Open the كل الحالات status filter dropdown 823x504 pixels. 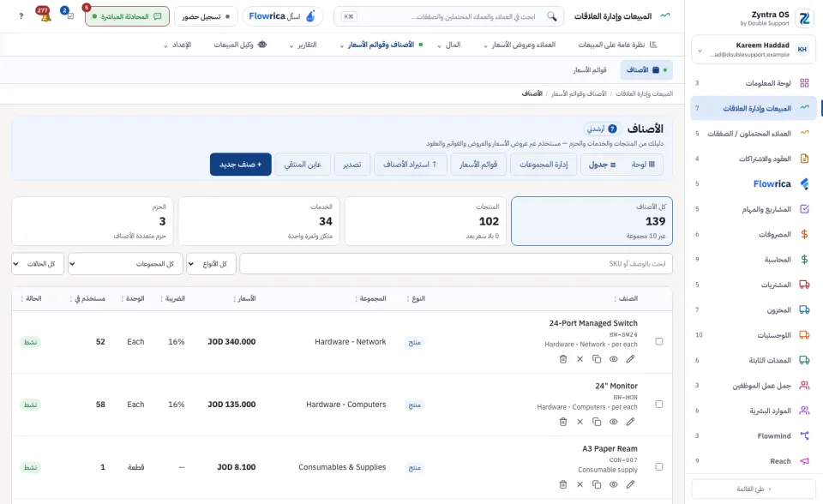click(38, 263)
